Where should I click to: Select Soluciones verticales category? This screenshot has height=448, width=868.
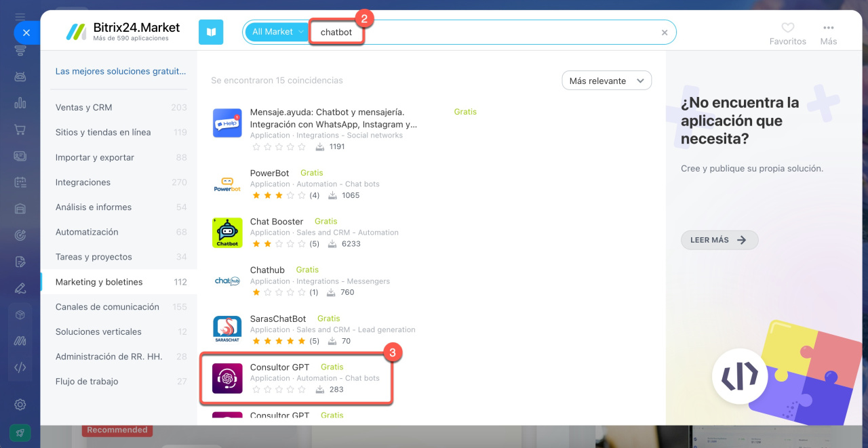(119, 331)
